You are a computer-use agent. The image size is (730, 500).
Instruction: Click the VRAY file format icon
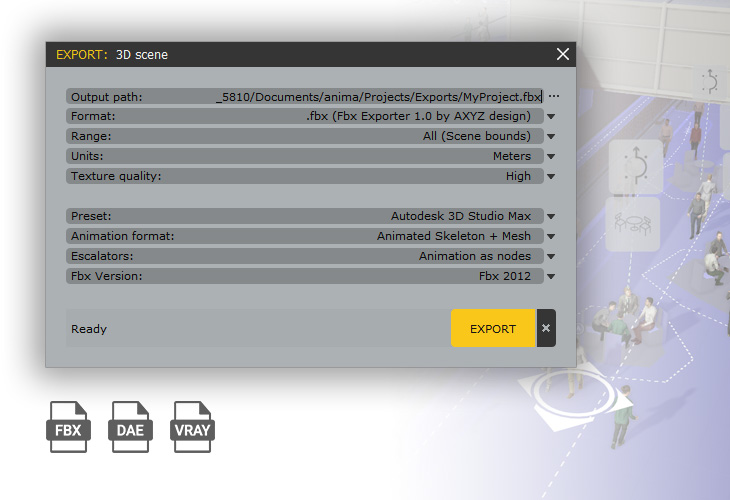click(192, 427)
